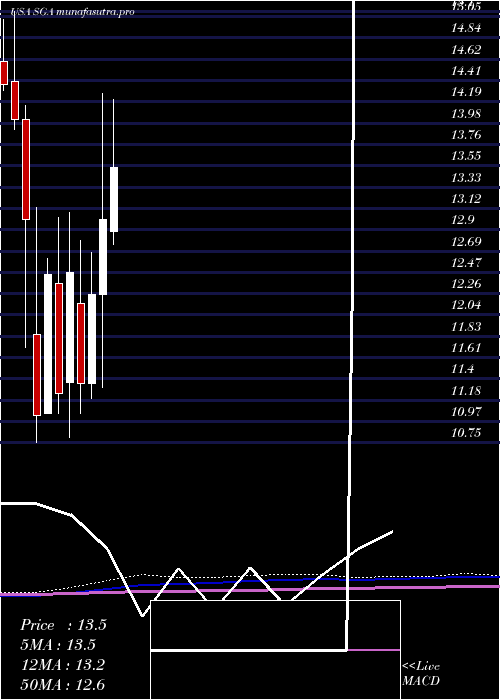Click the 11.61 price axis label
This screenshot has height=700, width=500.
pyautogui.click(x=466, y=348)
